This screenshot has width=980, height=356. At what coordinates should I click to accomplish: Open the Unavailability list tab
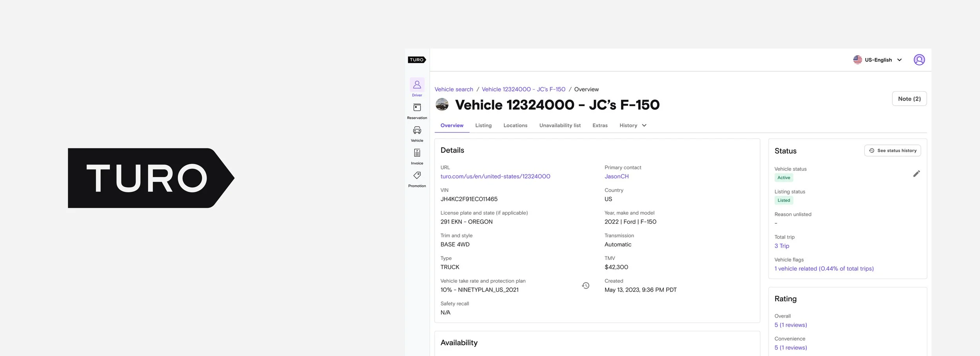pyautogui.click(x=560, y=125)
